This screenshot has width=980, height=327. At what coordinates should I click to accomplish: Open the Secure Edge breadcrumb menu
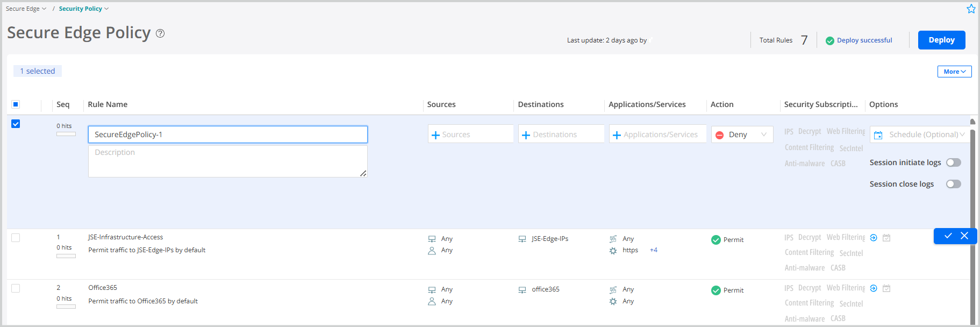coord(26,9)
